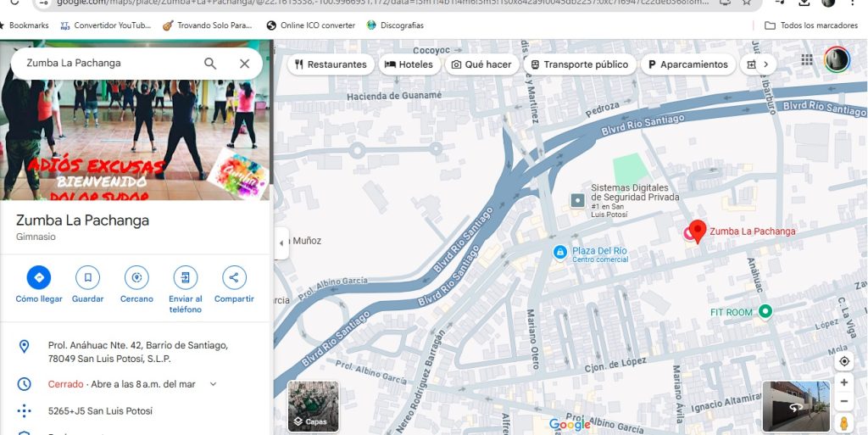Share place using Compartir icon

click(234, 277)
